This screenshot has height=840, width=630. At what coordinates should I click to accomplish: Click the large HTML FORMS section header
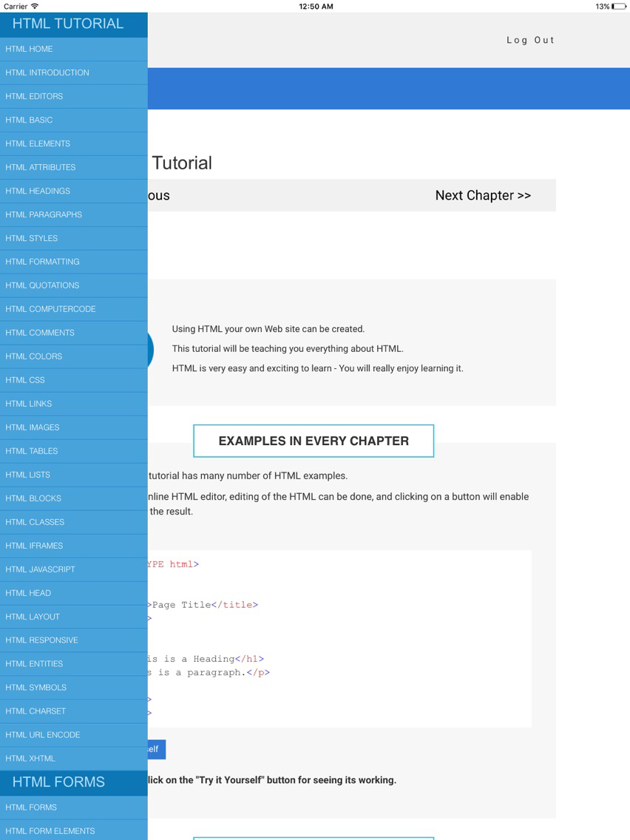[x=73, y=782]
